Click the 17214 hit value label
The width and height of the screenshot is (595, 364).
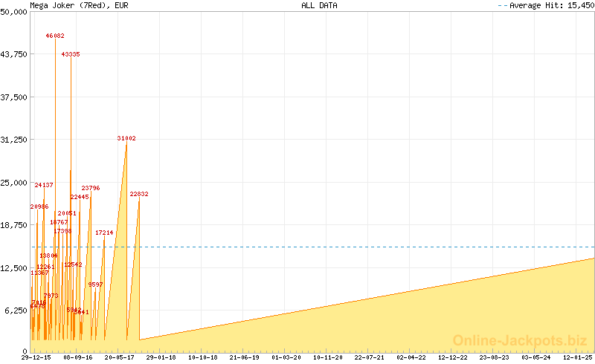point(104,233)
